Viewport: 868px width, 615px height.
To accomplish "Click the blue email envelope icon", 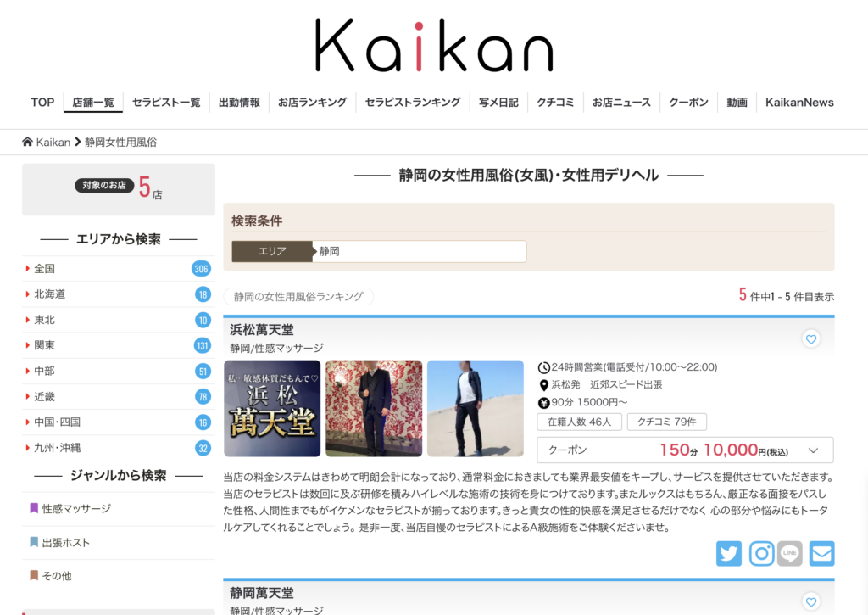I will coord(821,553).
